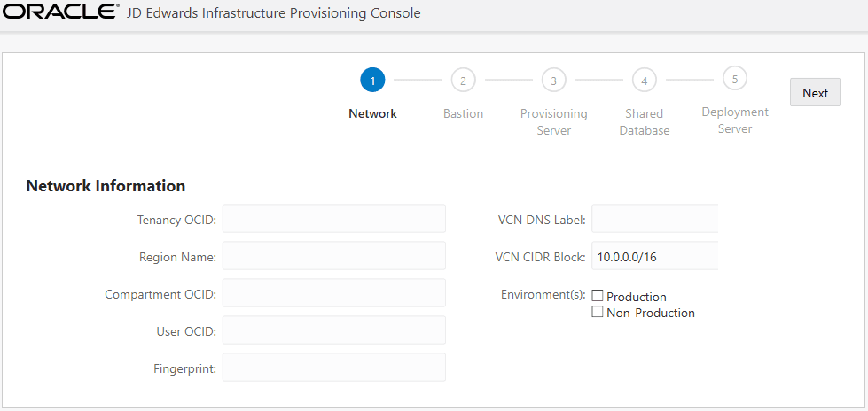Click the Compartment OCID label
The height and width of the screenshot is (411, 868).
(x=160, y=294)
